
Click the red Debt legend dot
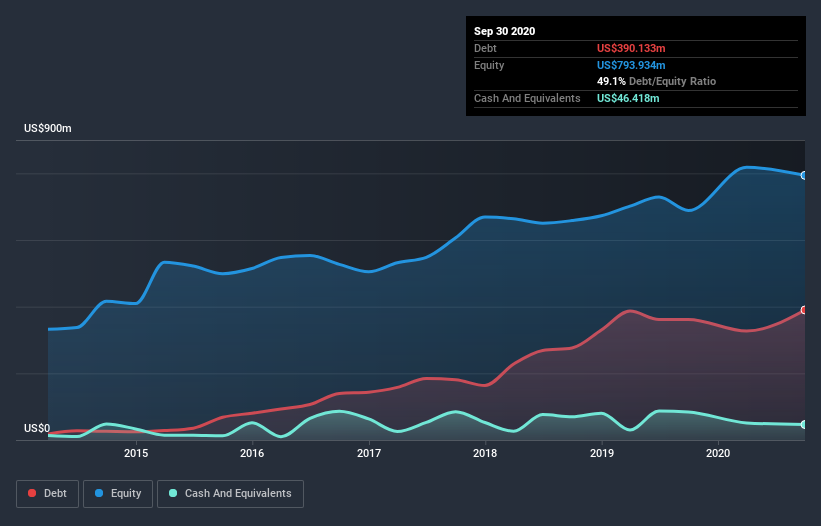(32, 493)
